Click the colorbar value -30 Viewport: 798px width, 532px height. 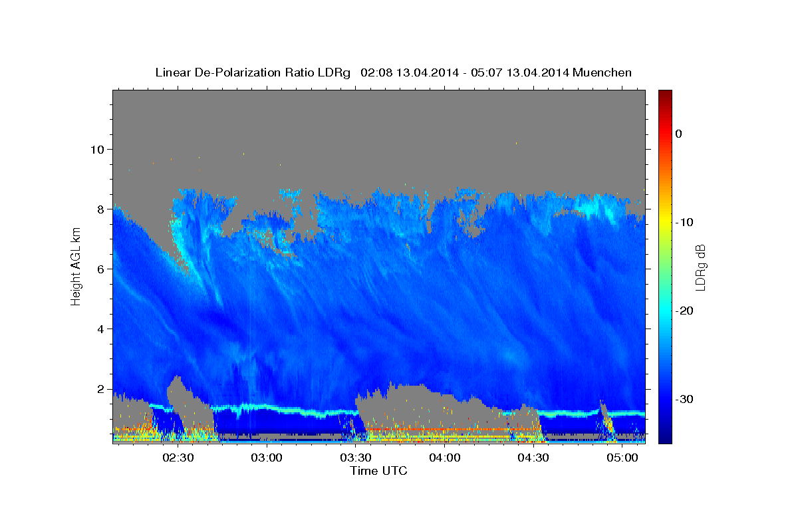684,399
